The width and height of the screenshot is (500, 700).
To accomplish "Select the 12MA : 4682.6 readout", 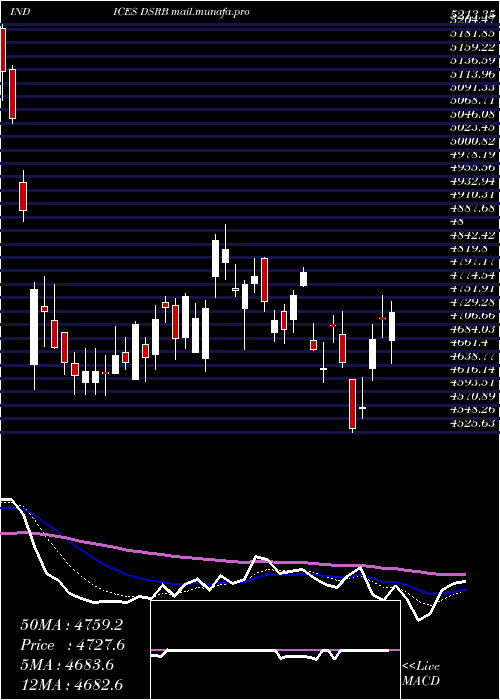I will point(72,685).
